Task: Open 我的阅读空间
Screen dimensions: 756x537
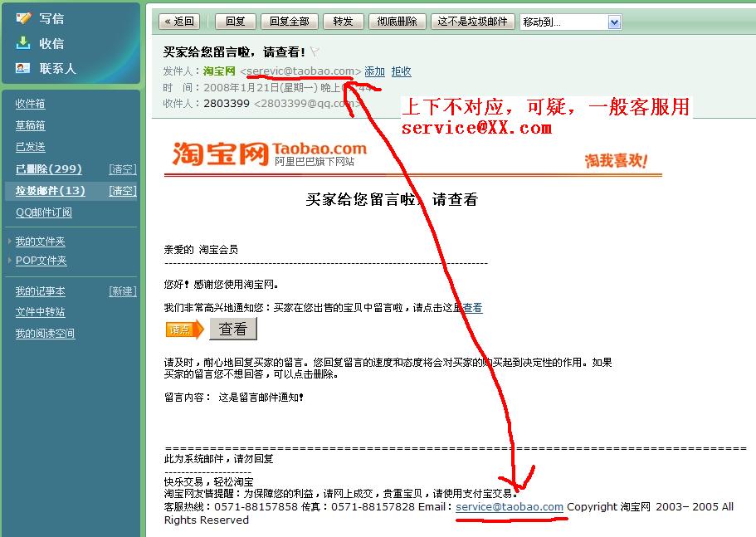Action: click(45, 334)
